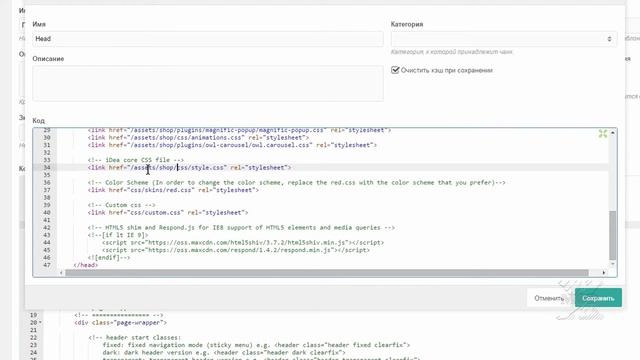
Task: Click the Имя input field containing Head
Action: [208, 39]
